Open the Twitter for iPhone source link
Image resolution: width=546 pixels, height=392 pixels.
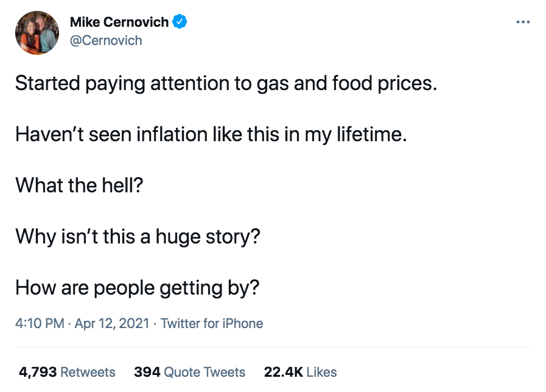coord(212,323)
